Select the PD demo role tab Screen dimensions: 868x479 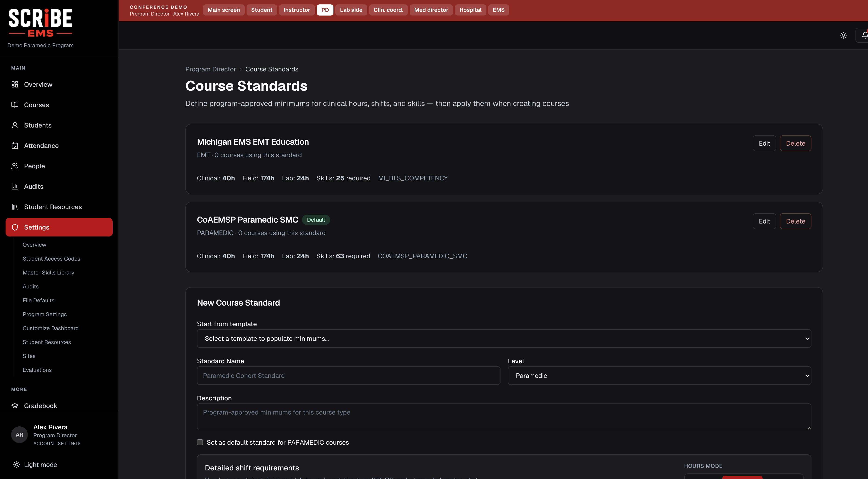point(325,10)
